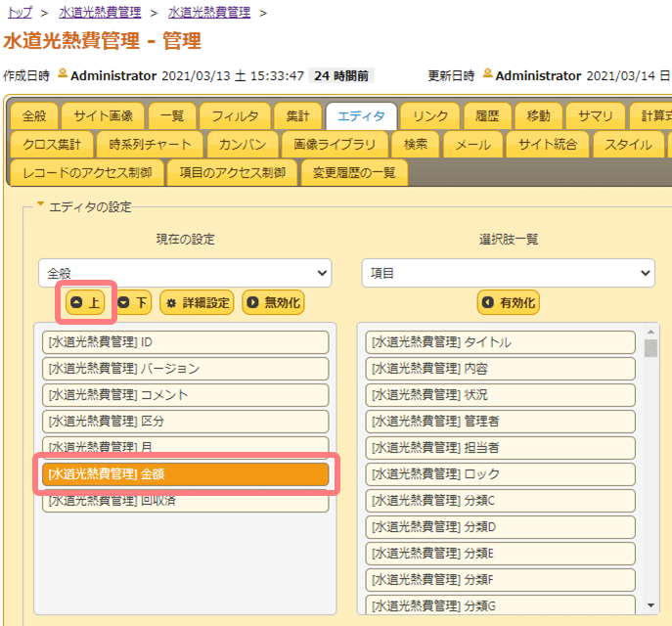Select [水道光熱費管理] 分類G option

pyautogui.click(x=500, y=604)
